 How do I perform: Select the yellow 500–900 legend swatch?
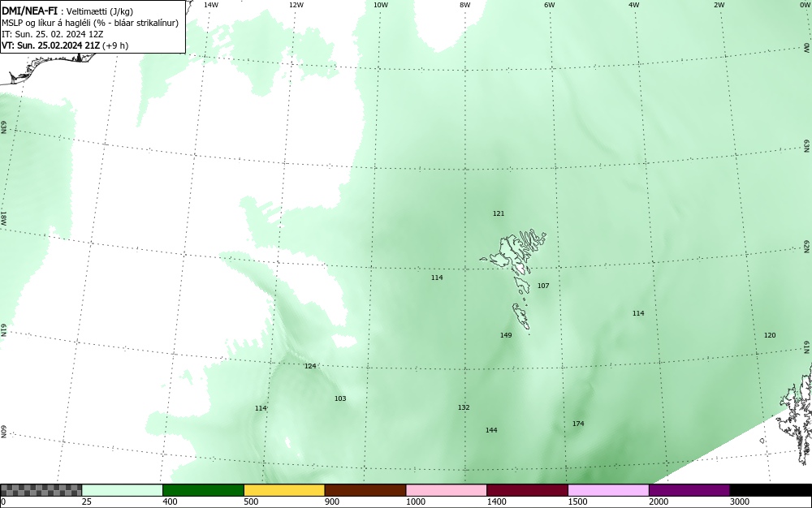[x=284, y=490]
